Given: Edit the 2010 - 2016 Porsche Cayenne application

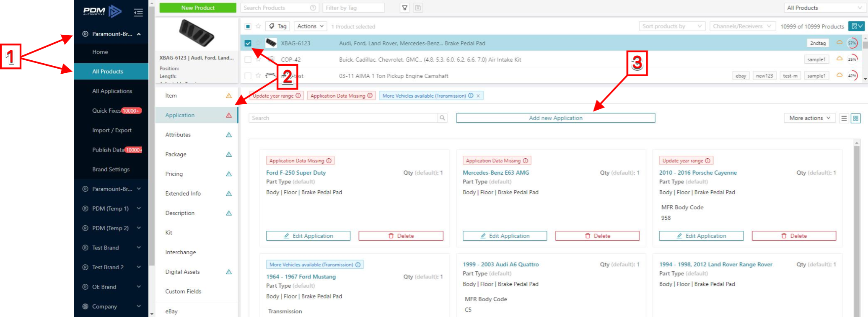Looking at the screenshot, I should pos(701,236).
